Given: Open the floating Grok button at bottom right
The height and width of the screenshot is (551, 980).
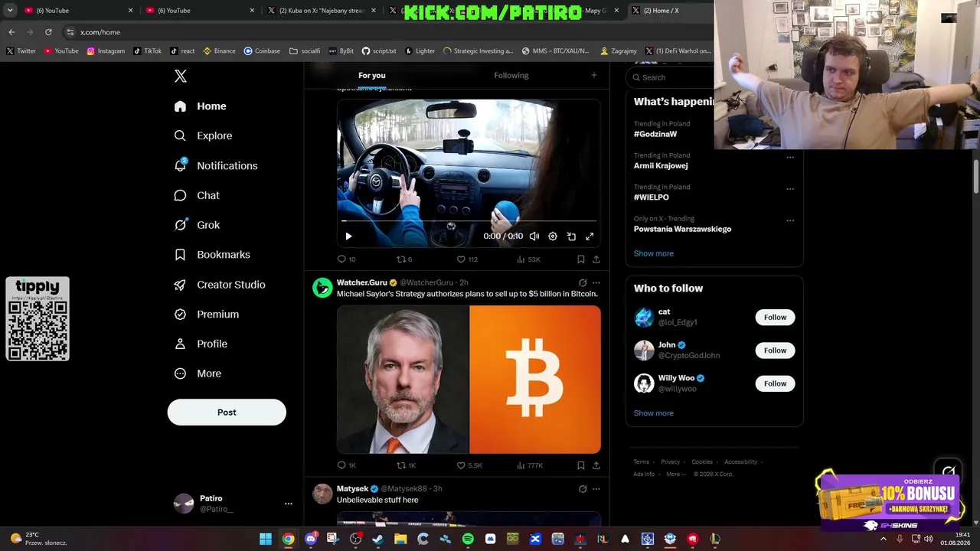Looking at the screenshot, I should (x=949, y=471).
